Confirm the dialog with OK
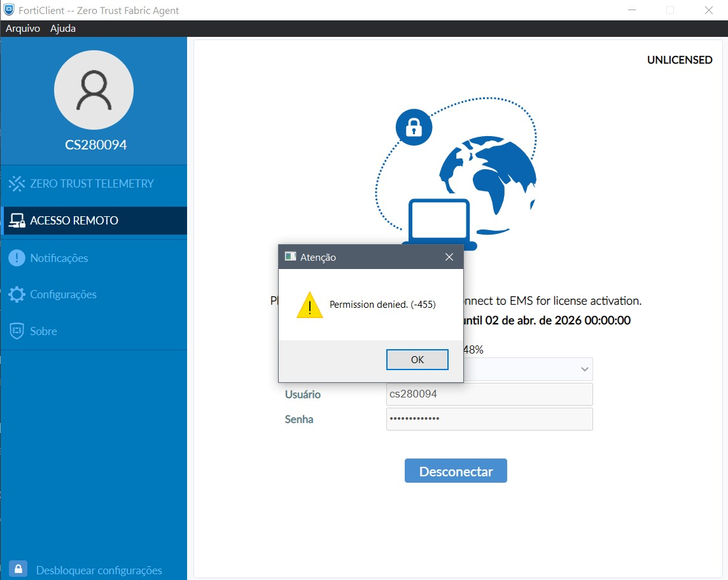Image resolution: width=728 pixels, height=580 pixels. [417, 359]
